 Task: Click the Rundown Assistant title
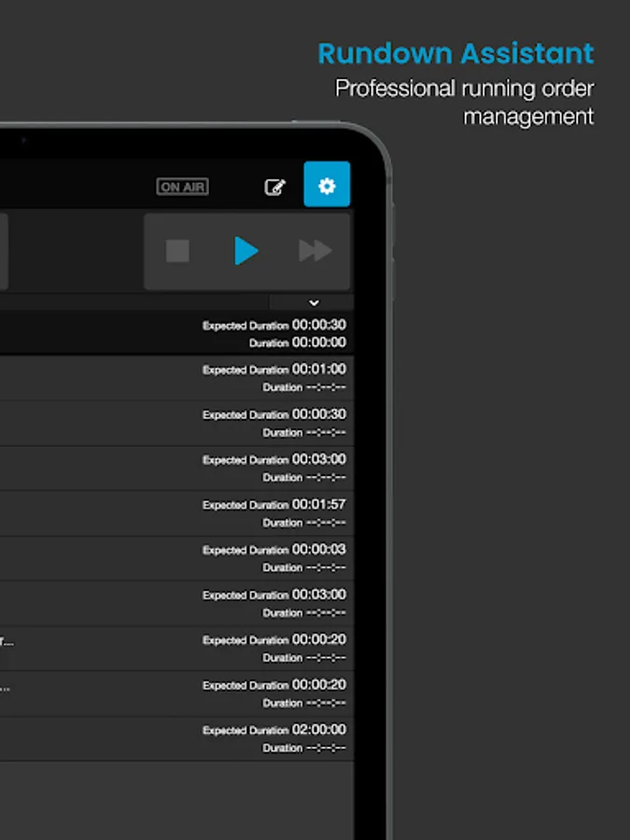(455, 53)
